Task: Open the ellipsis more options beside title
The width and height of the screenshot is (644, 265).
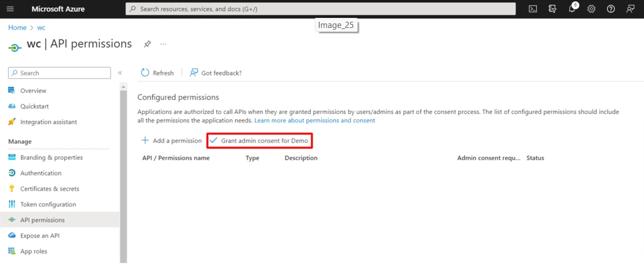Action: [164, 44]
